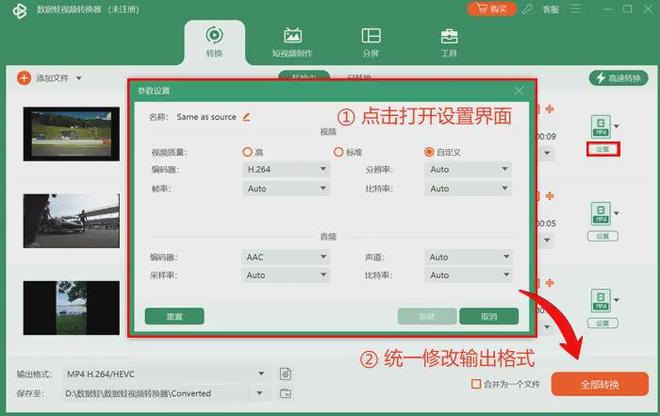Image resolution: width=660 pixels, height=416 pixels.
Task: Open the 工具 toolbox tab
Action: pos(449,42)
